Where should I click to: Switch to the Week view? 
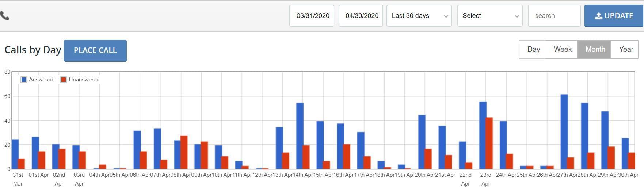coord(562,50)
